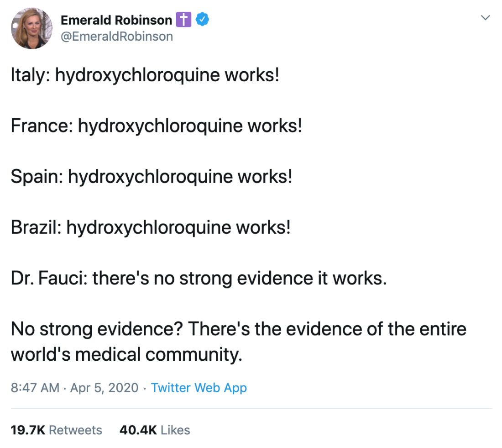Select the Italy hydroxychloroquine line of text

click(x=145, y=76)
